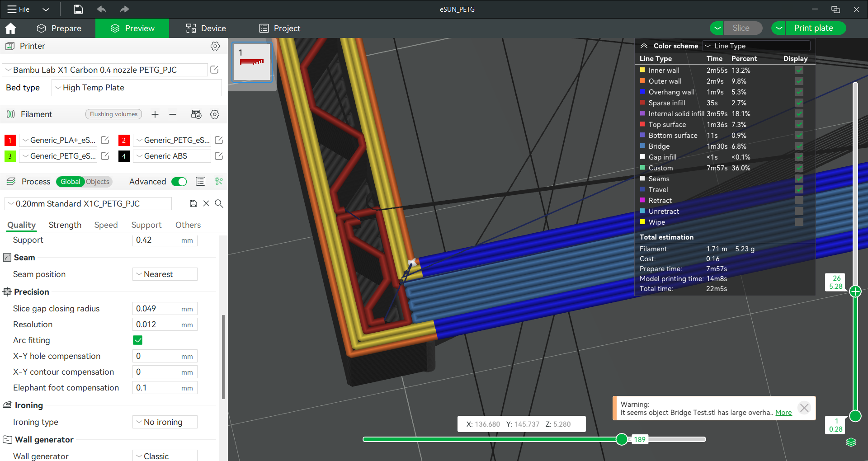Search process parameters with the magnifier icon

click(219, 204)
